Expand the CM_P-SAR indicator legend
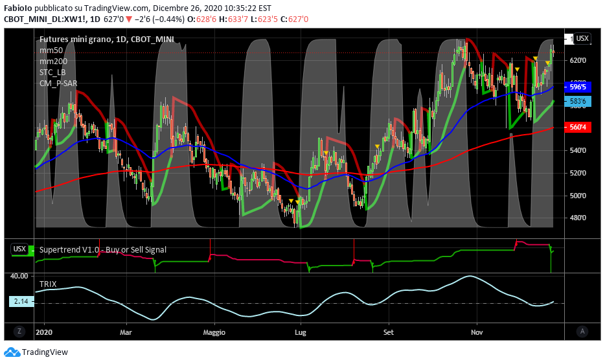Viewport: 605px width, 364px height. coord(58,83)
